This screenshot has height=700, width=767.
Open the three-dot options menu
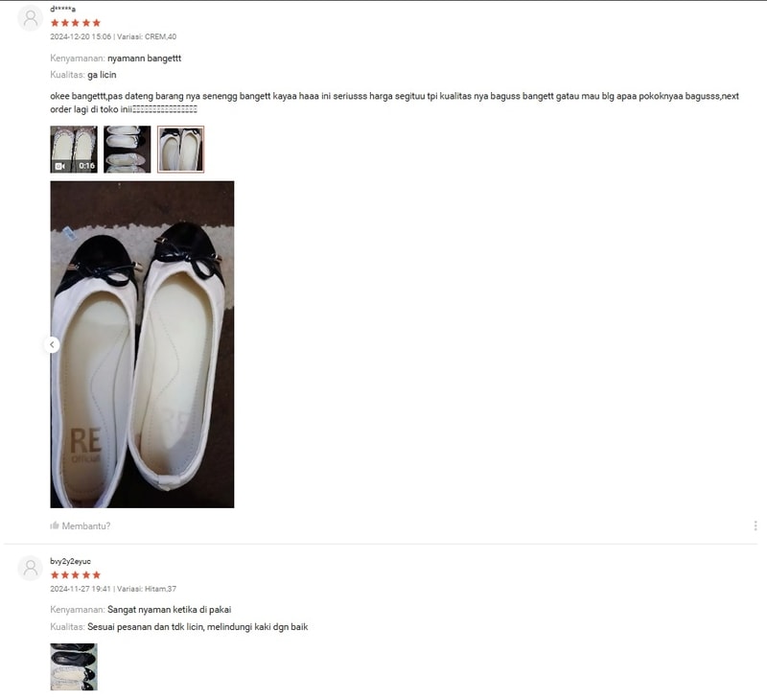755,525
